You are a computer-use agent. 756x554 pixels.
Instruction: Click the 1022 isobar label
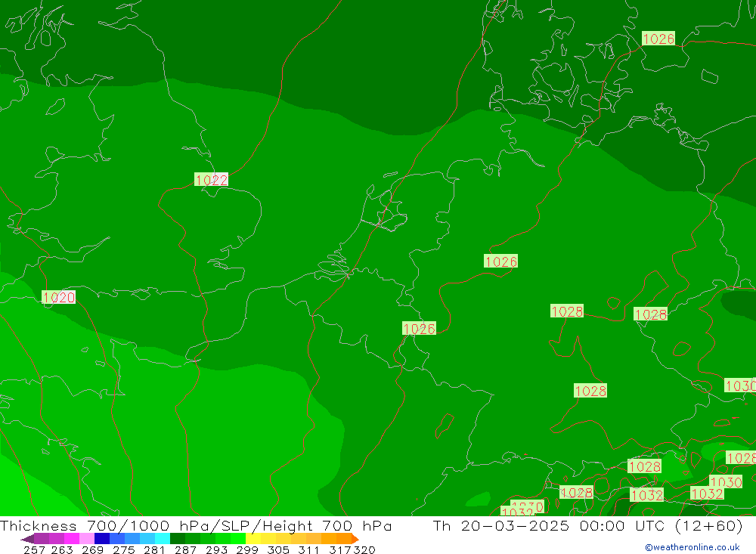[211, 180]
